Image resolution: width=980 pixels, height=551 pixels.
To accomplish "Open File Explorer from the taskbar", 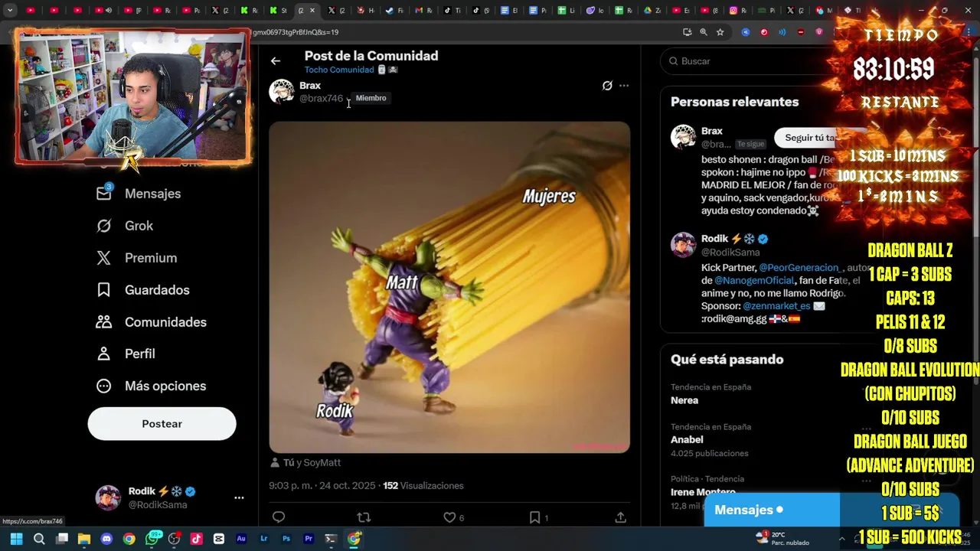I will point(84,539).
